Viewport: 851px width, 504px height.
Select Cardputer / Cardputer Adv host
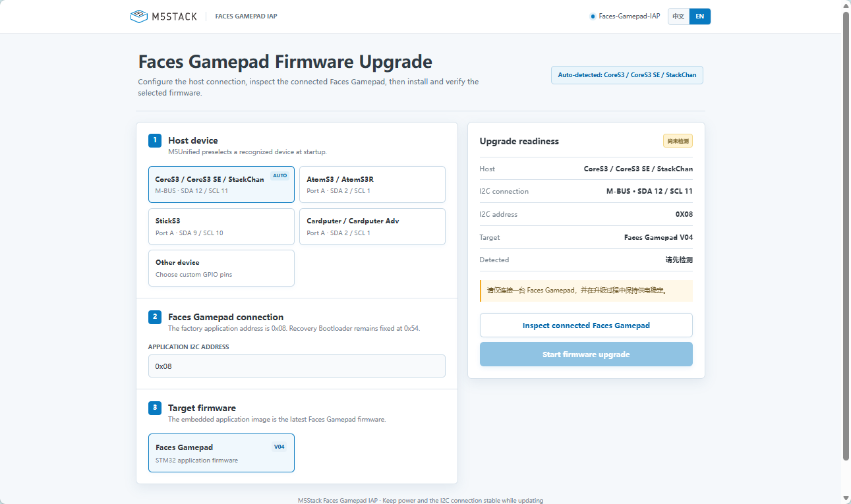pyautogui.click(x=372, y=227)
